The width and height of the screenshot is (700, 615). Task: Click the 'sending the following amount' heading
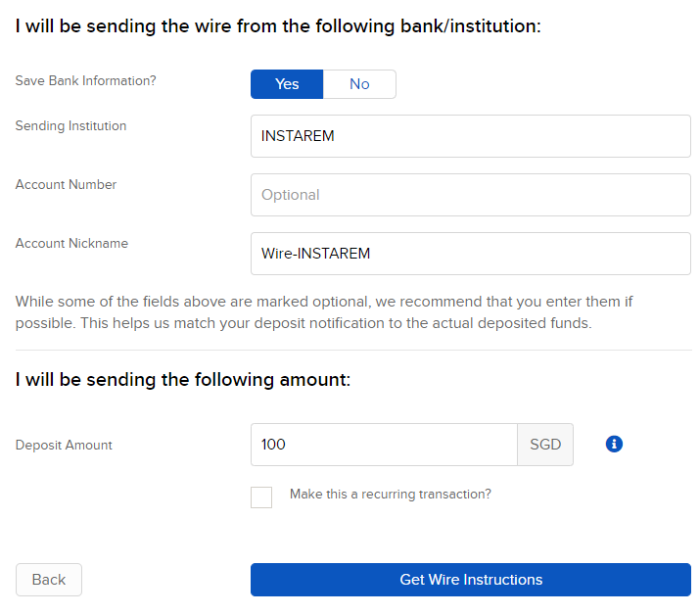183,380
